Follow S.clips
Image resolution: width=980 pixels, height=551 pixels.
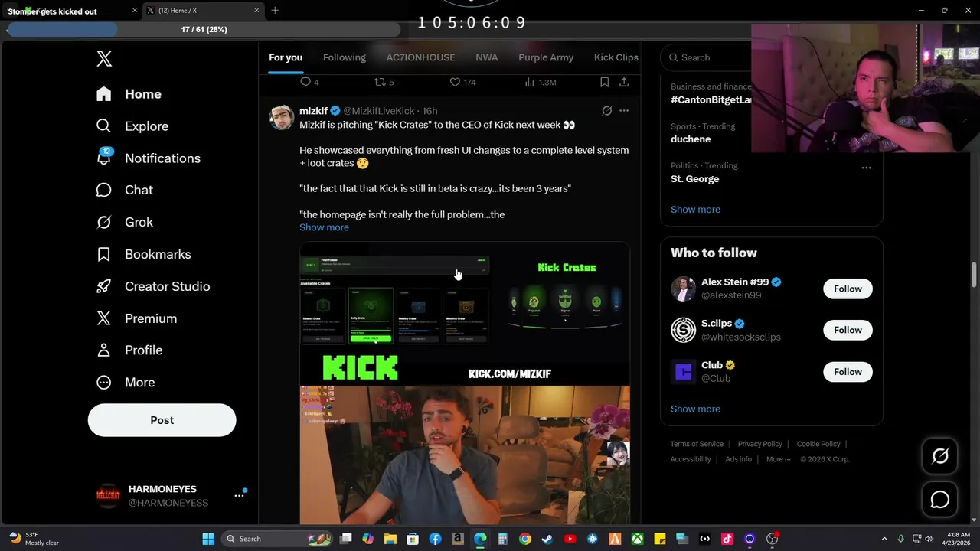coord(848,330)
